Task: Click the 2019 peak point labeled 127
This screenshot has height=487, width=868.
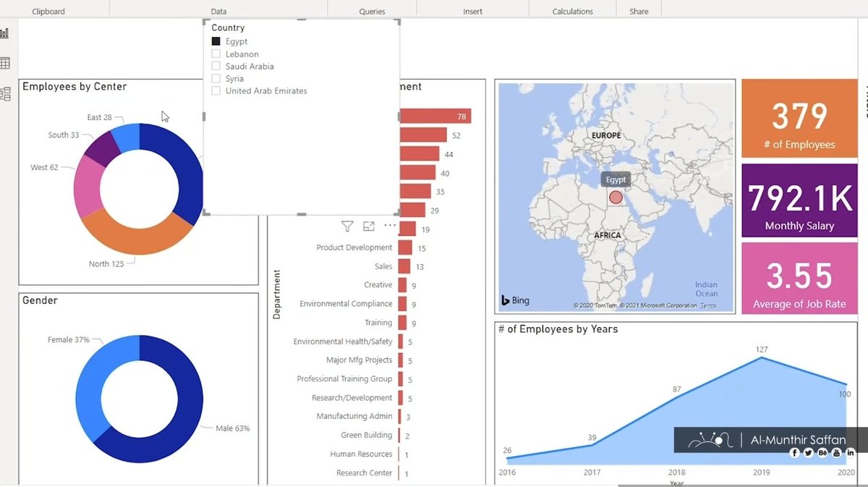Action: pos(761,357)
